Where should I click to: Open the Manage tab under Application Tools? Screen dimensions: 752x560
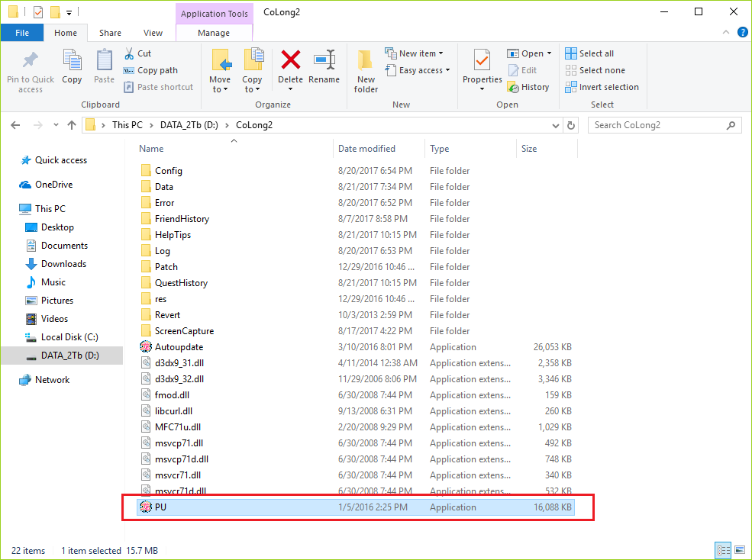tap(214, 33)
